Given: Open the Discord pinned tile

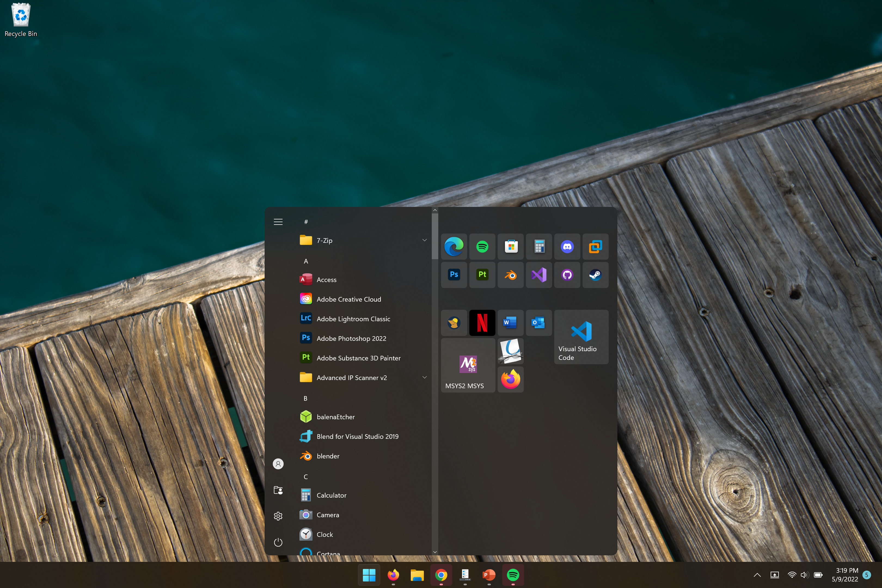Looking at the screenshot, I should (x=567, y=247).
